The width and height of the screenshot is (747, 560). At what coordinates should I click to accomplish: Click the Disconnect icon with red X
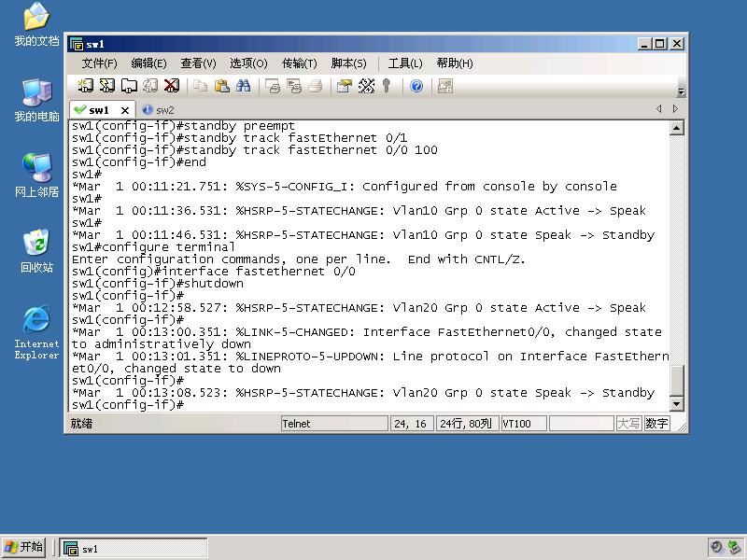[172, 86]
